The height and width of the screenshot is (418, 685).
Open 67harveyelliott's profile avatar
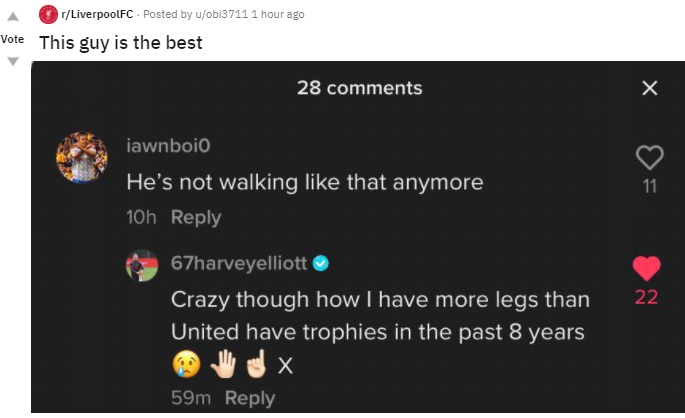[142, 265]
